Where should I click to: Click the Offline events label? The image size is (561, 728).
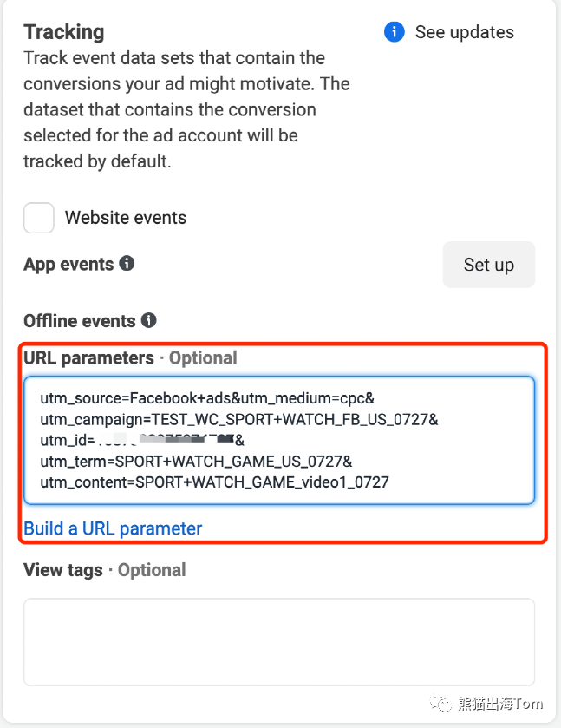[x=80, y=321]
